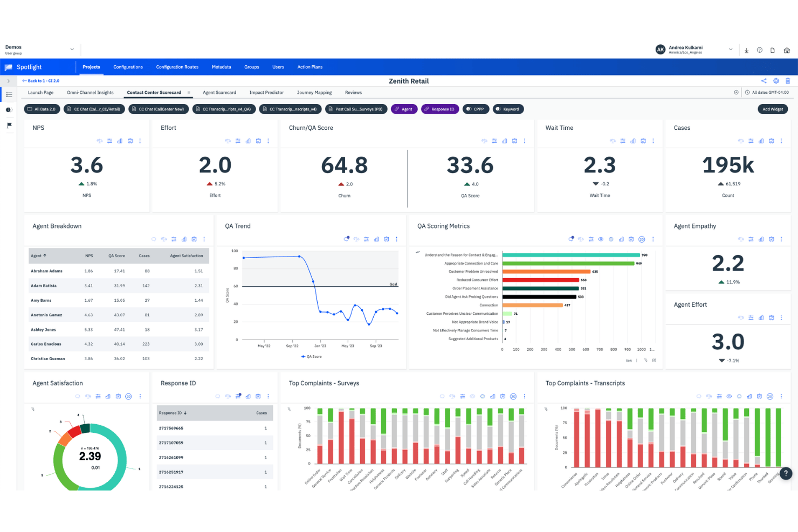Click the share icon beside Zenith Retail title

click(x=763, y=81)
